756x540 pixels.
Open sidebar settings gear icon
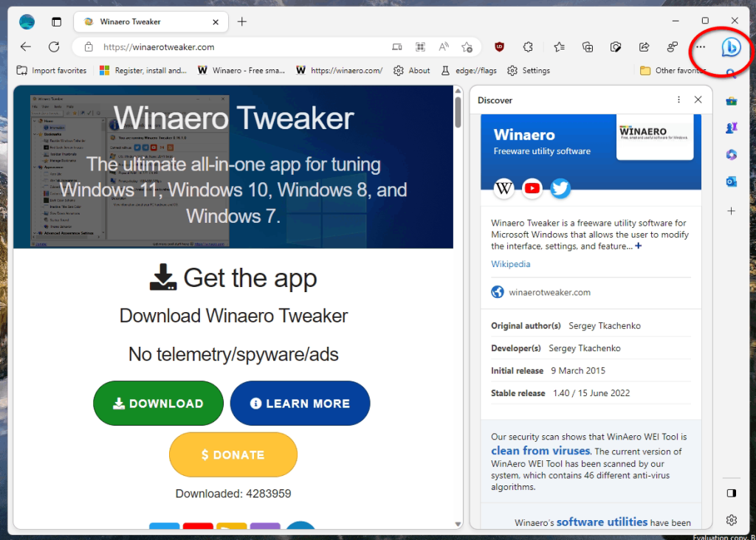tap(732, 520)
